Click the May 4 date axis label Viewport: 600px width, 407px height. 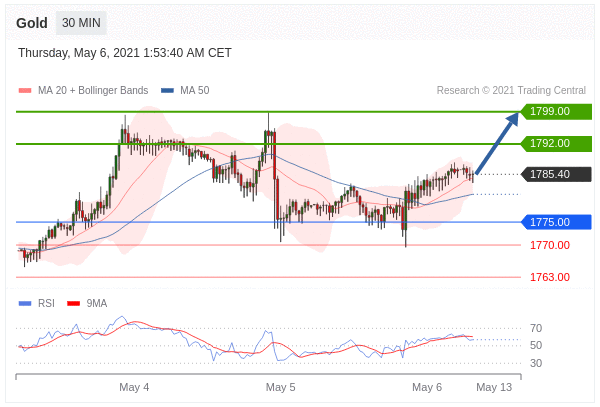tap(134, 387)
